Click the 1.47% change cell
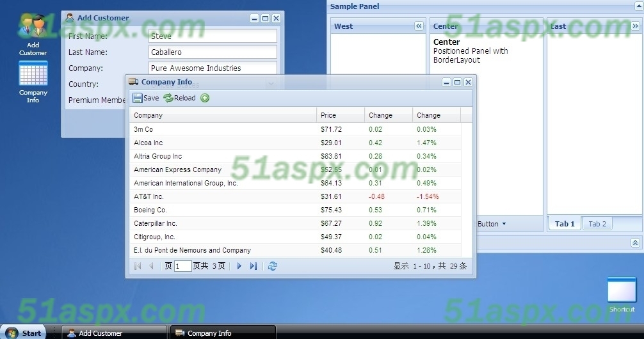The width and height of the screenshot is (644, 339). pyautogui.click(x=437, y=143)
